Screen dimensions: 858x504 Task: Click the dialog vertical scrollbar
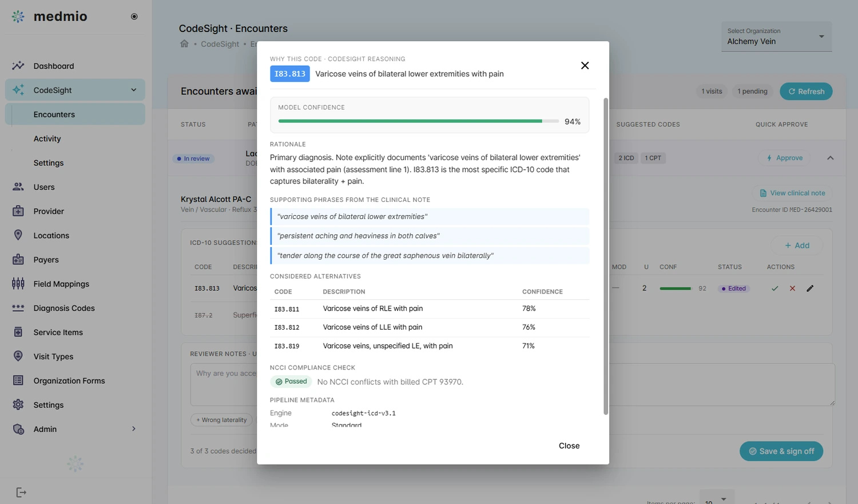pos(606,256)
